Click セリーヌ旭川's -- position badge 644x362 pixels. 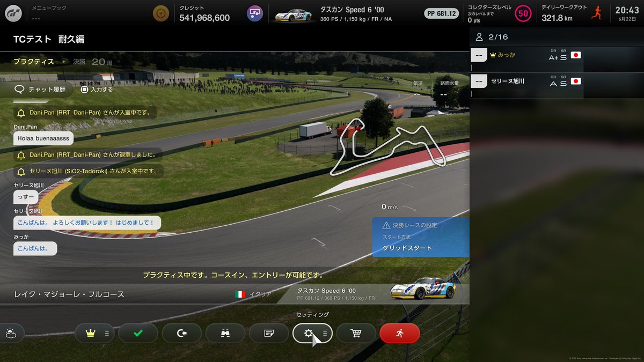click(479, 82)
